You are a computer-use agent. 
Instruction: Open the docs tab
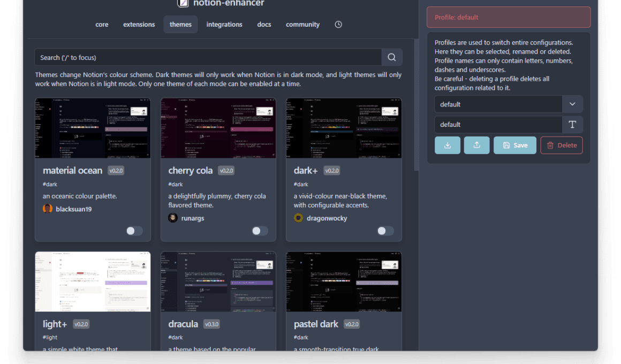tap(264, 25)
